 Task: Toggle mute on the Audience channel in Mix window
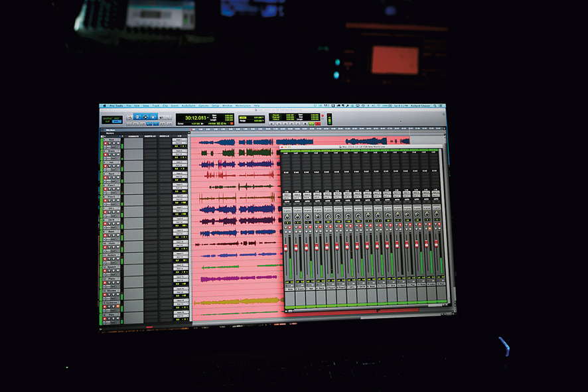(x=430, y=229)
